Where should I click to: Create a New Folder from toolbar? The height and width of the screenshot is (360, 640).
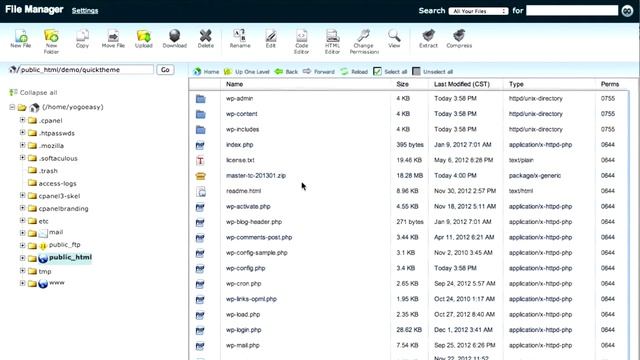[x=51, y=41]
